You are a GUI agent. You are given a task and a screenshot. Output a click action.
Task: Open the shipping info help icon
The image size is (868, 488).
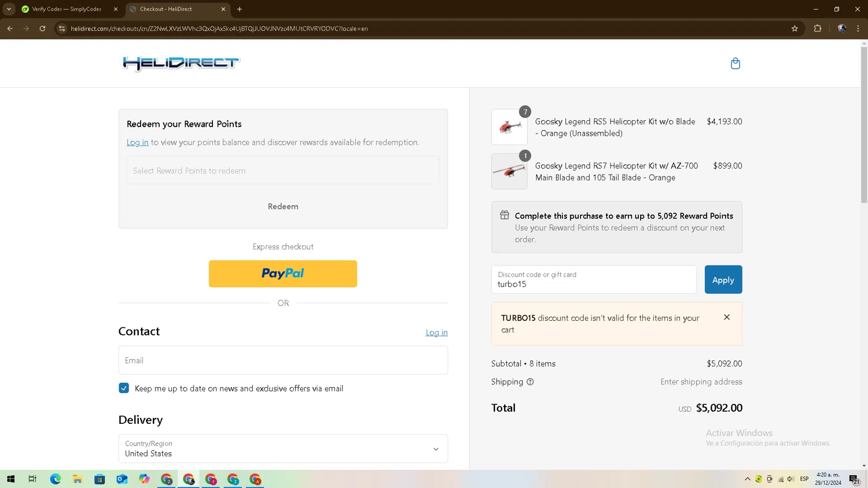click(530, 382)
